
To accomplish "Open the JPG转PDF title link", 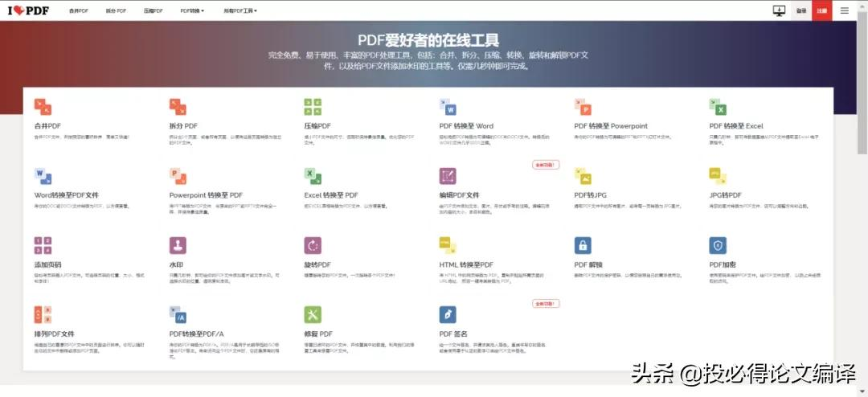I will (x=725, y=195).
